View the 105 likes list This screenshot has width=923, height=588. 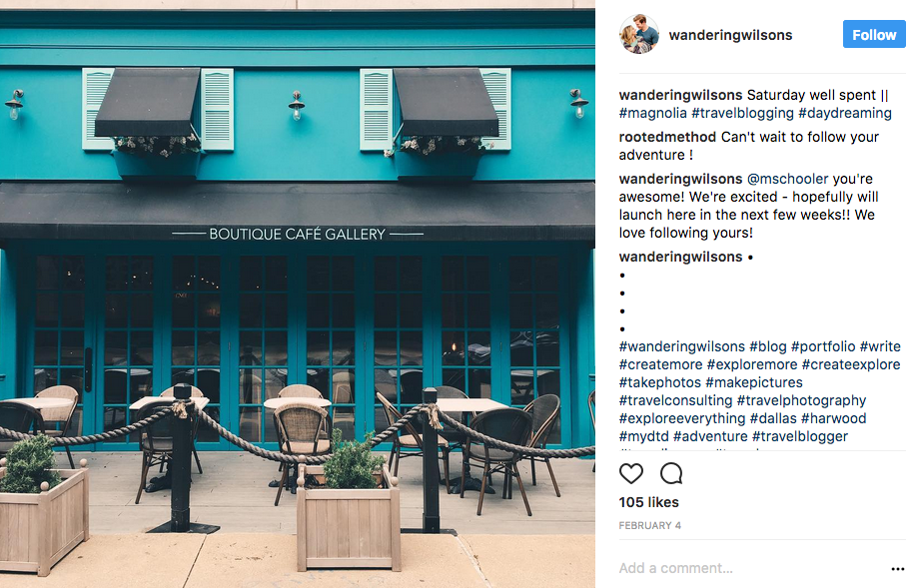648,502
